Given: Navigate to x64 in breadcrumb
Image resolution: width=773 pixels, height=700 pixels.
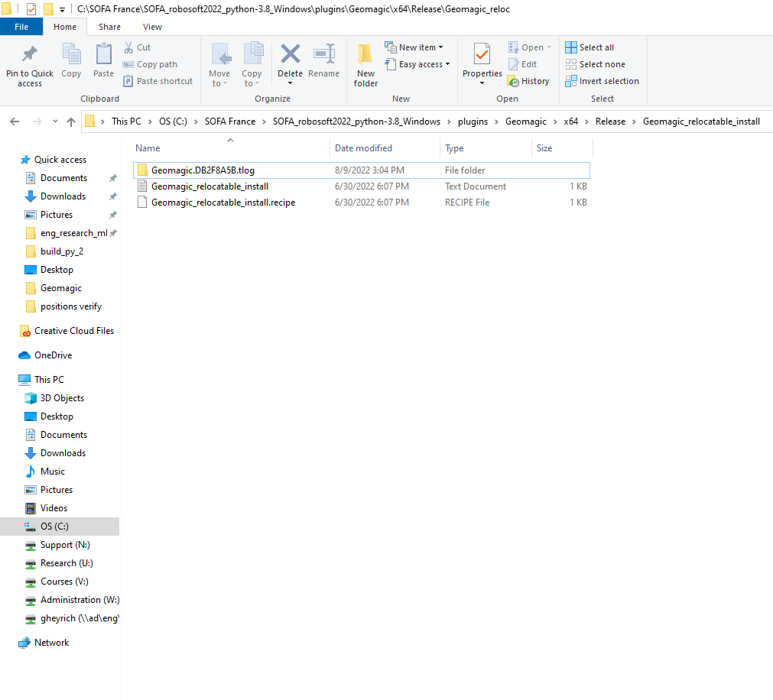Looking at the screenshot, I should pyautogui.click(x=571, y=122).
